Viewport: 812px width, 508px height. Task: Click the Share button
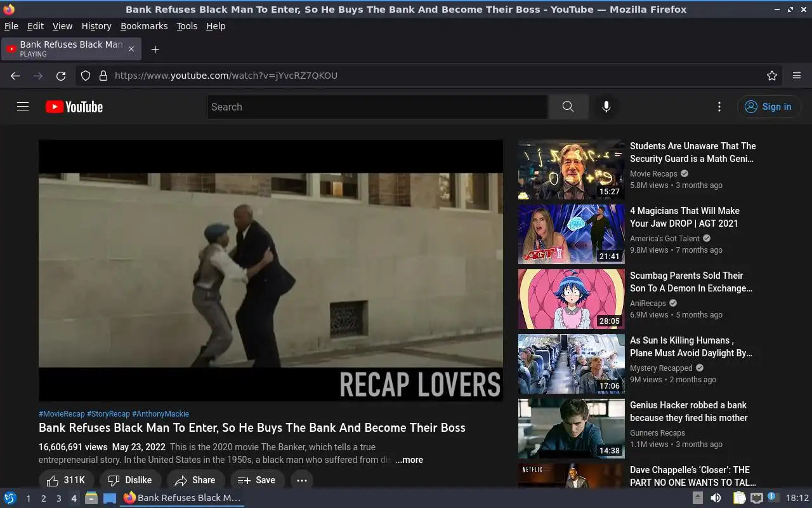(x=196, y=480)
